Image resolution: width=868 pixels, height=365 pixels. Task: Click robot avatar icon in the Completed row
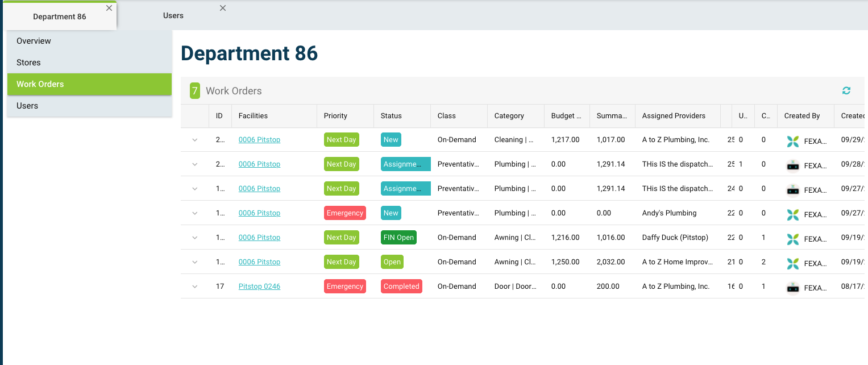792,288
